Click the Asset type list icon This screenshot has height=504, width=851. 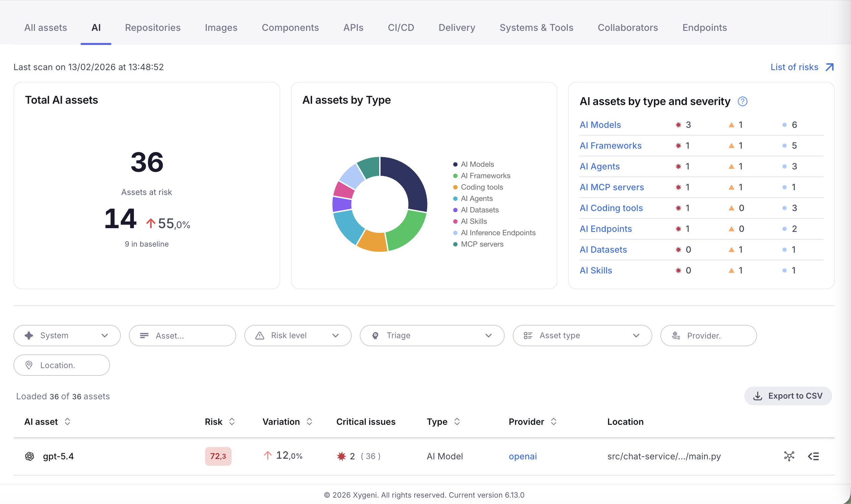pyautogui.click(x=528, y=336)
